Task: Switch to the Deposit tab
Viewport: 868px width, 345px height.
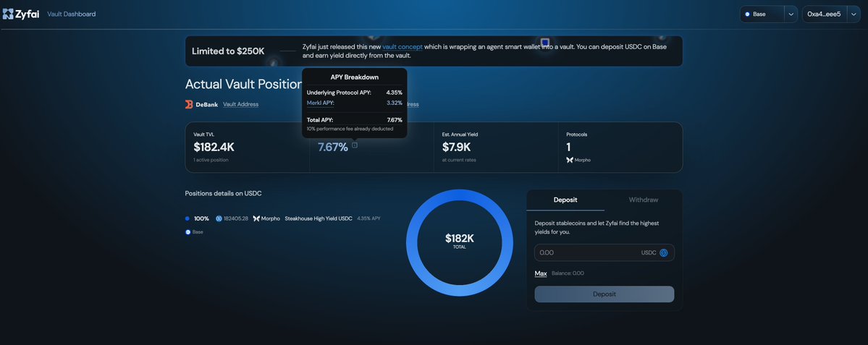Action: [x=565, y=200]
